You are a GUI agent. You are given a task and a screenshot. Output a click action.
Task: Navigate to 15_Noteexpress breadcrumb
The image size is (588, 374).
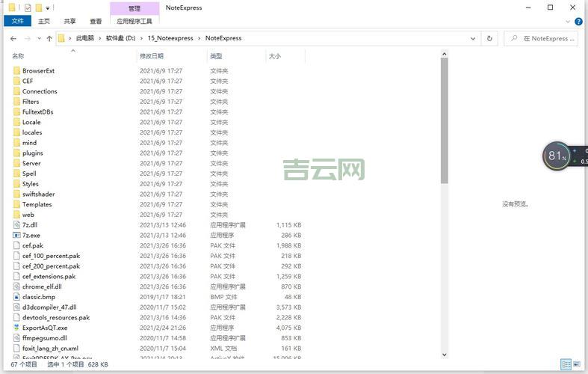pos(170,38)
